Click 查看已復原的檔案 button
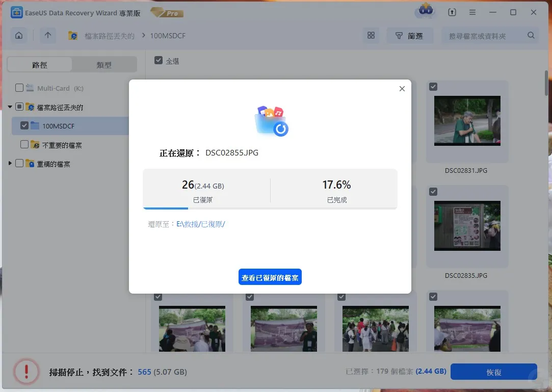552x392 pixels. tap(270, 277)
